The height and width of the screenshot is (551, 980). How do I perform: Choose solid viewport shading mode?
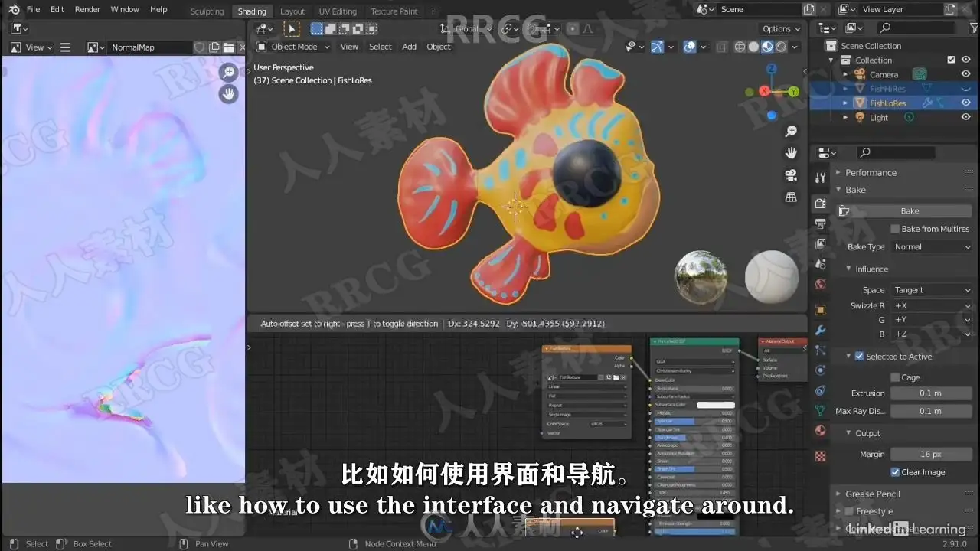point(753,47)
